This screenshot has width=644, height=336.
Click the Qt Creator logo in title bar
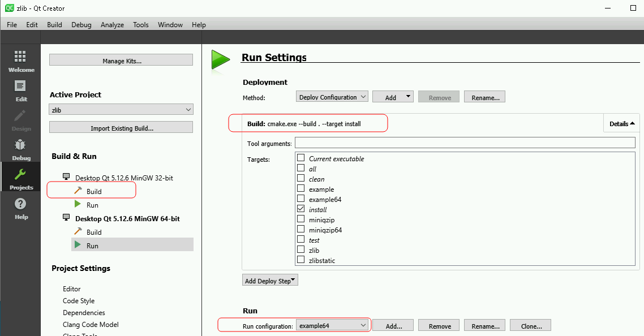click(9, 8)
